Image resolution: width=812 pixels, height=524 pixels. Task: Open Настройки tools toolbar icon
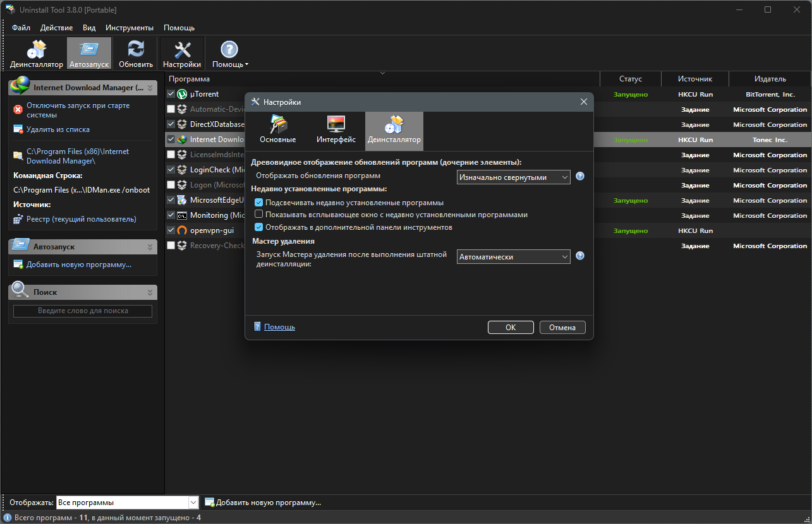(x=182, y=50)
